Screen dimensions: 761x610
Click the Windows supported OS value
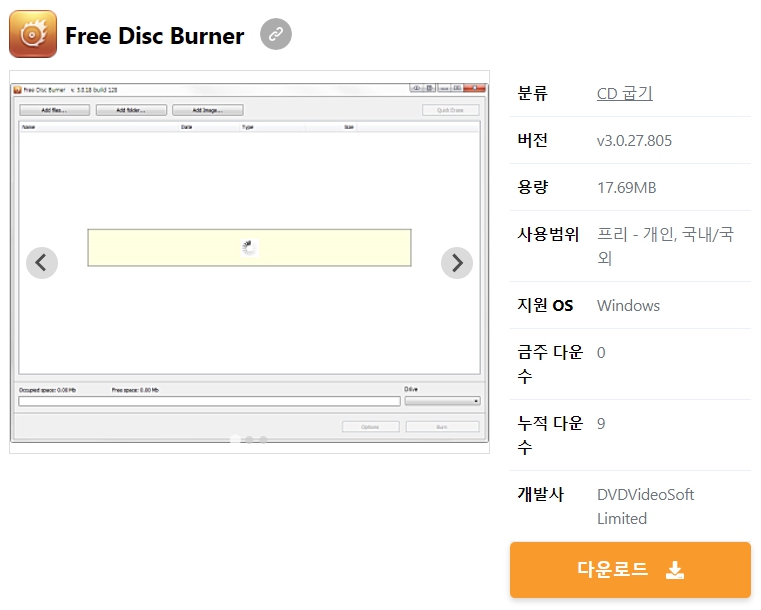[x=629, y=306]
